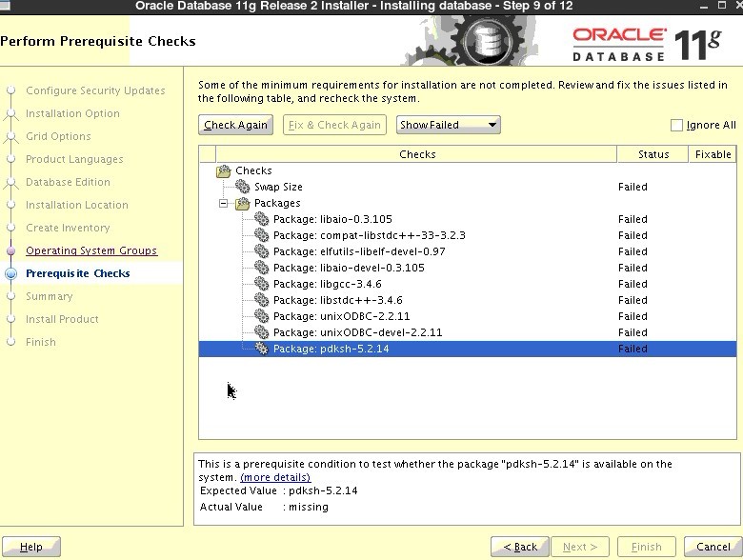Click gear icon for libstdc++-3.4.6
Image resolution: width=743 pixels, height=560 pixels.
point(261,300)
